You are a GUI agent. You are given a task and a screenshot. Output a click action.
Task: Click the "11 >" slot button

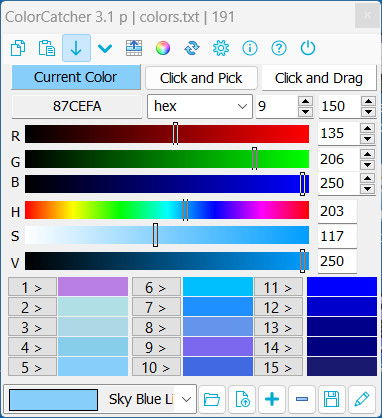[279, 287]
